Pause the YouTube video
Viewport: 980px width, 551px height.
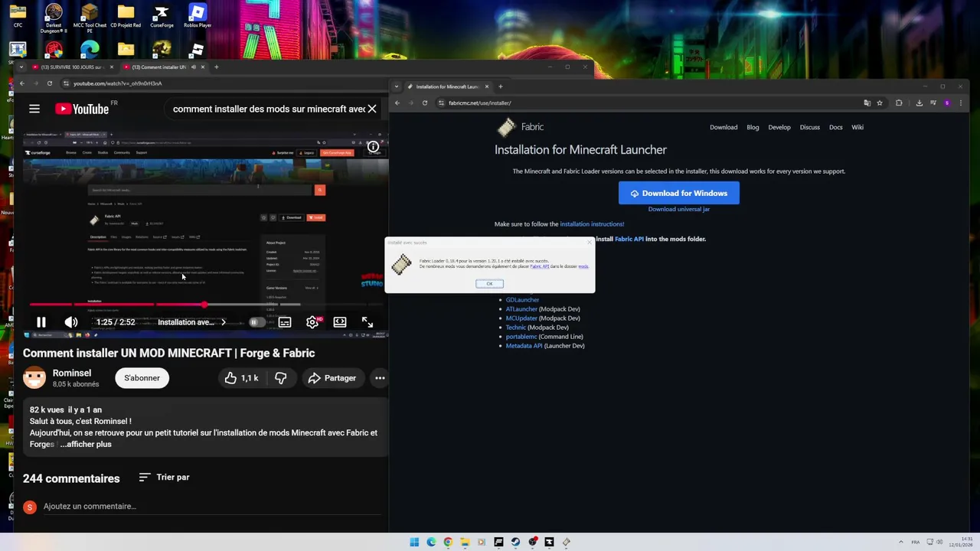coord(41,322)
